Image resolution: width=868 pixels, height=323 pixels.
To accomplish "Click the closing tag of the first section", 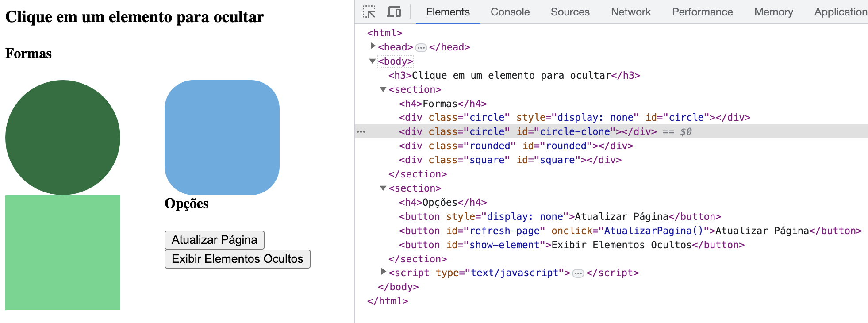I will (418, 174).
